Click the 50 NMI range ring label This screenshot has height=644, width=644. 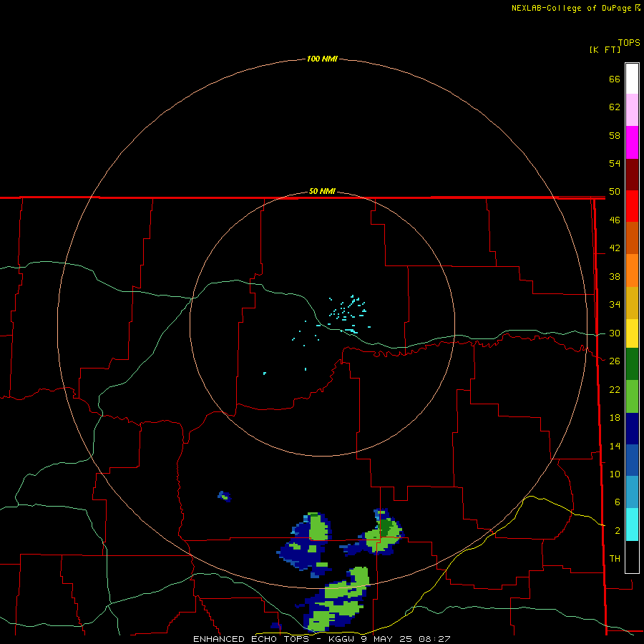click(322, 191)
